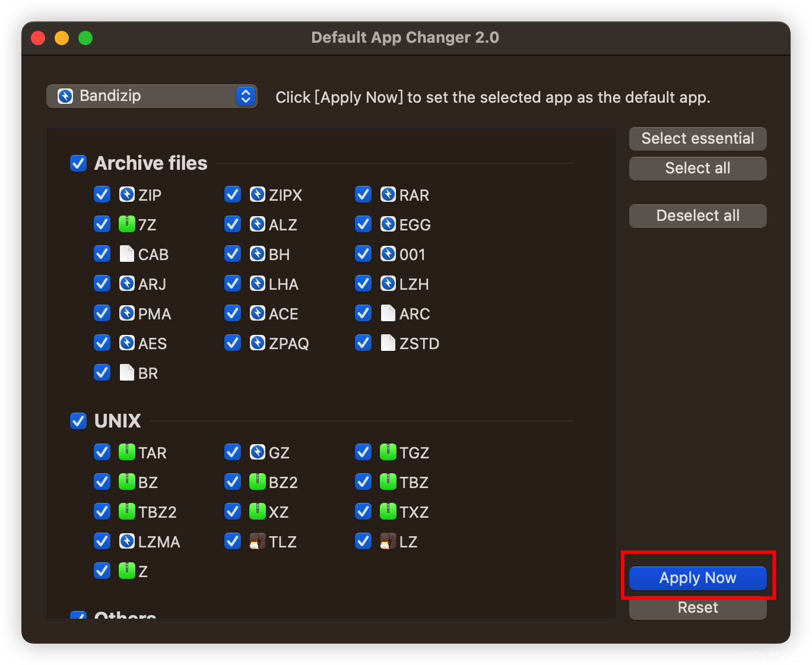812x665 pixels.
Task: Click the green archive icon beside Z
Action: [127, 571]
